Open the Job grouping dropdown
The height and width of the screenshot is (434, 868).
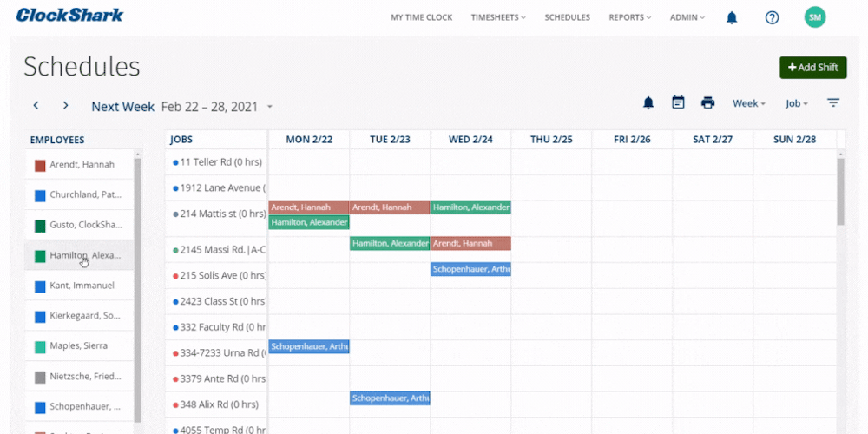pyautogui.click(x=797, y=103)
